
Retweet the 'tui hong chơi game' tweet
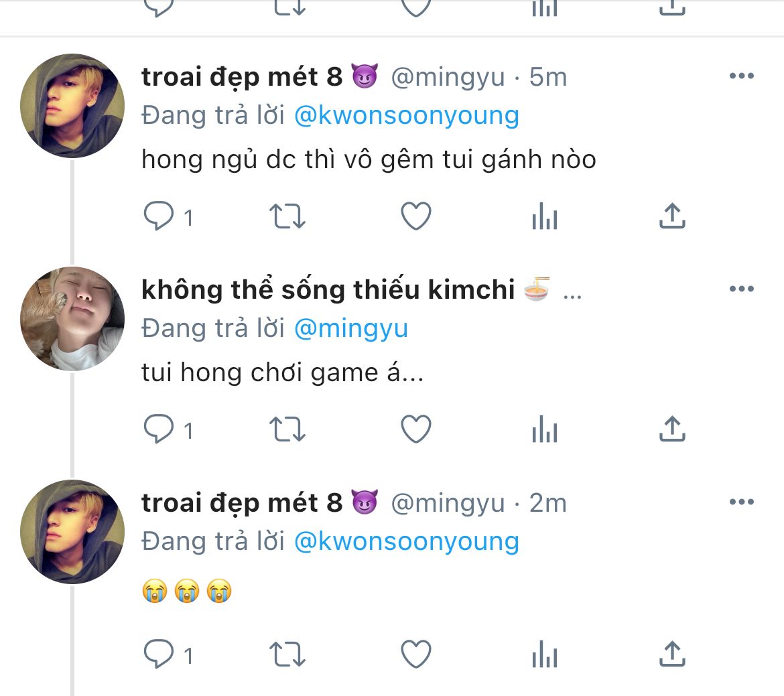pos(287,429)
